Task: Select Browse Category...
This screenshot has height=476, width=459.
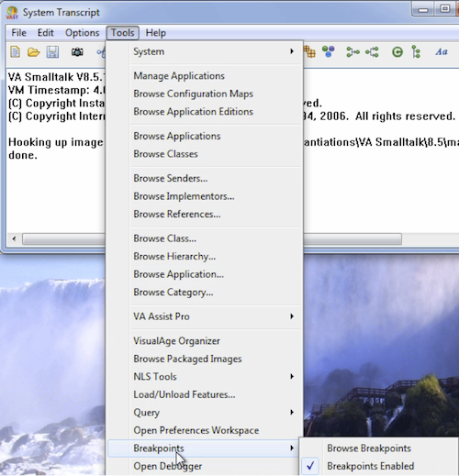Action: click(x=204, y=293)
